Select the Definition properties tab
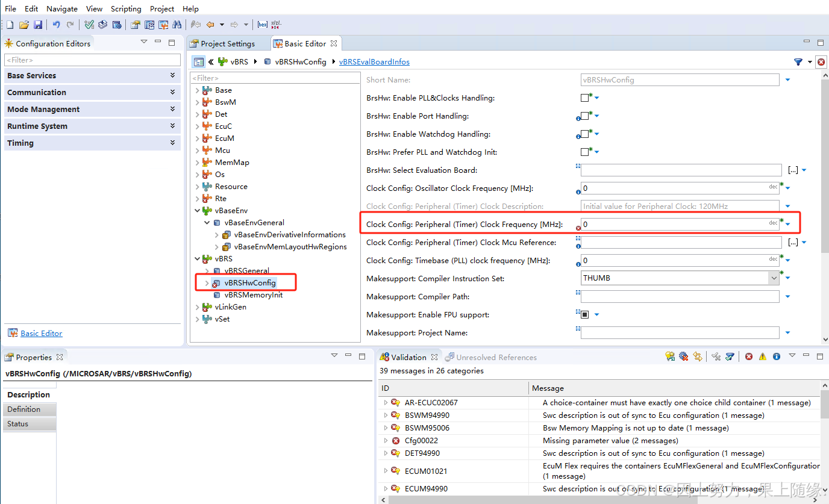 (29, 409)
